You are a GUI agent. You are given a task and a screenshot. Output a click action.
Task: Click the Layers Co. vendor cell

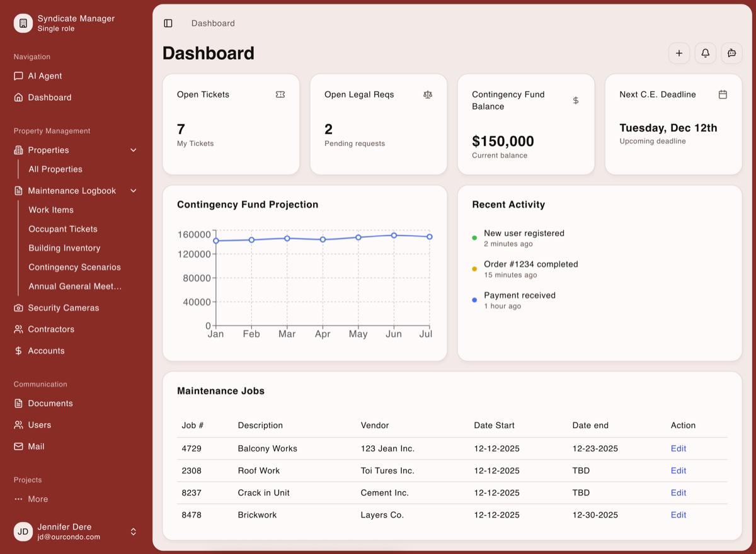pos(382,515)
